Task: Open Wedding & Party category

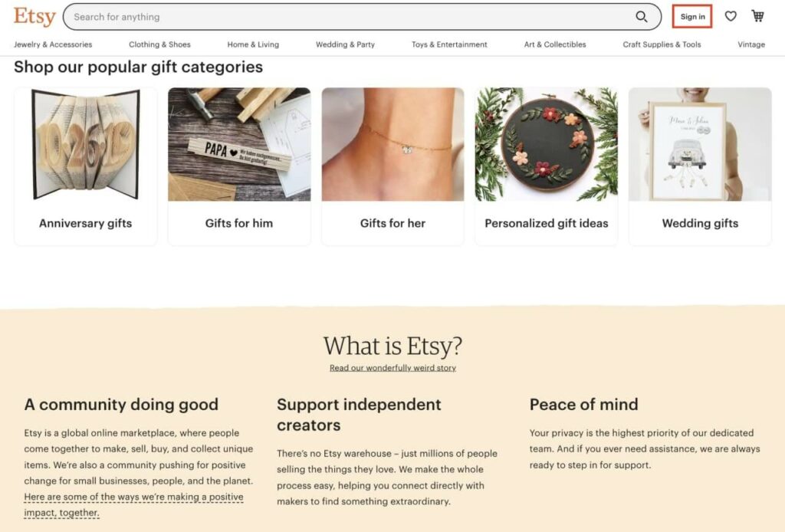Action: (346, 44)
